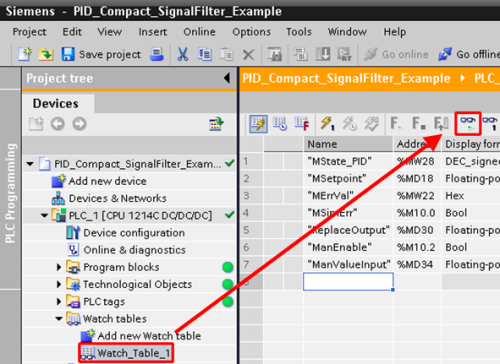Screen dimensions: 500x364
Task: Click the Monitor once glasses icon
Action: [x=490, y=123]
